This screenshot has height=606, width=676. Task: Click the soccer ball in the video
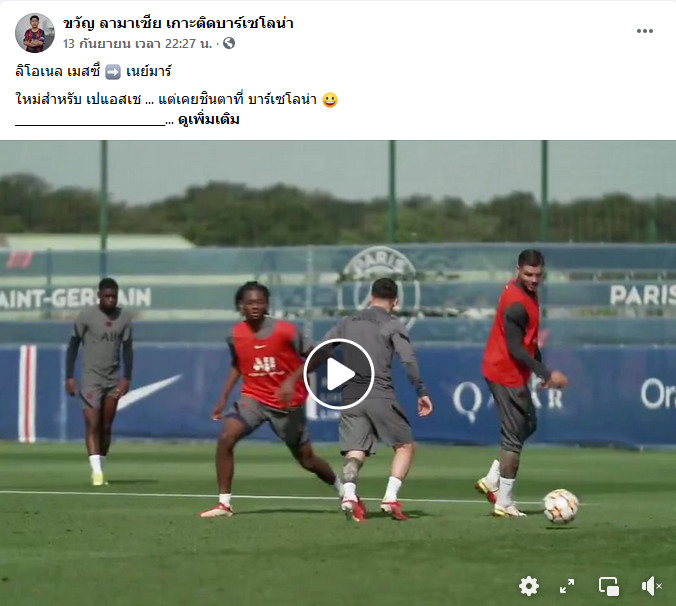(x=560, y=506)
